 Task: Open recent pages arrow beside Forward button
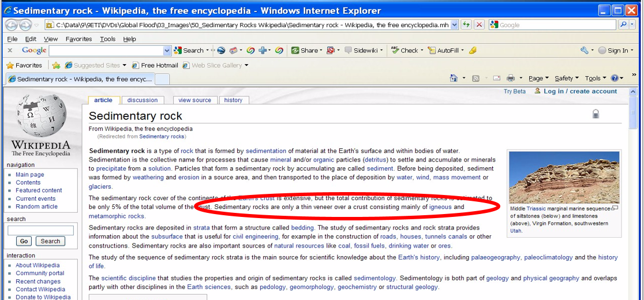36,25
